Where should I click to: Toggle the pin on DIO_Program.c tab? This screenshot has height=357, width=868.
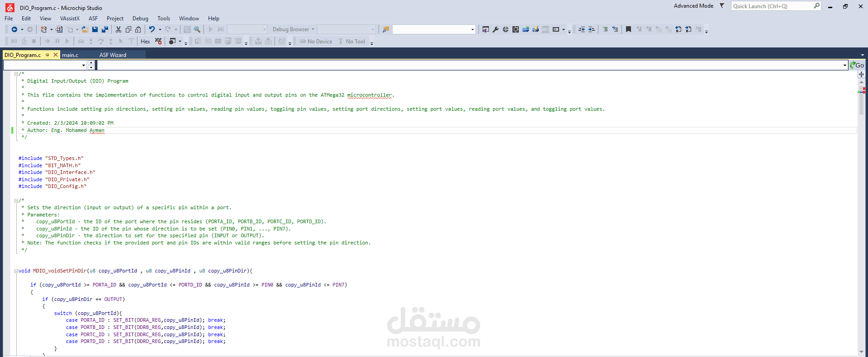pyautogui.click(x=47, y=55)
